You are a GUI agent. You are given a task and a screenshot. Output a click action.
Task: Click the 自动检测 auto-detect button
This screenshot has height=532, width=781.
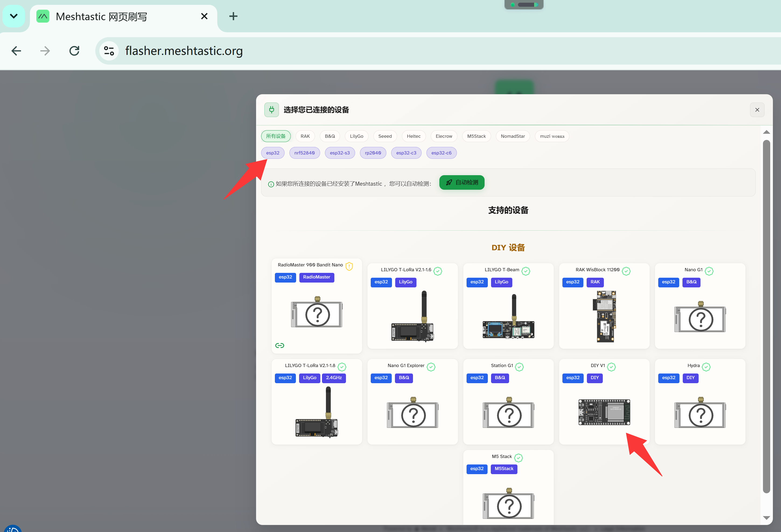(x=462, y=182)
